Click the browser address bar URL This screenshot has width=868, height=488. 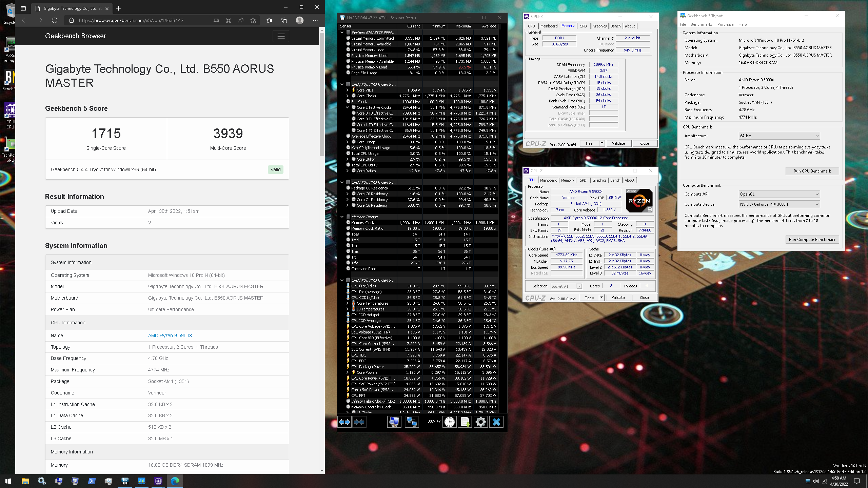tap(131, 20)
